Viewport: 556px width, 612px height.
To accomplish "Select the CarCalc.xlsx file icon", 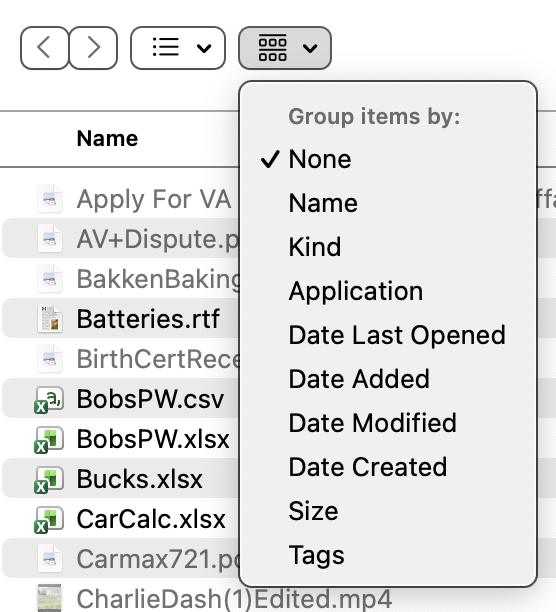I will click(49, 520).
